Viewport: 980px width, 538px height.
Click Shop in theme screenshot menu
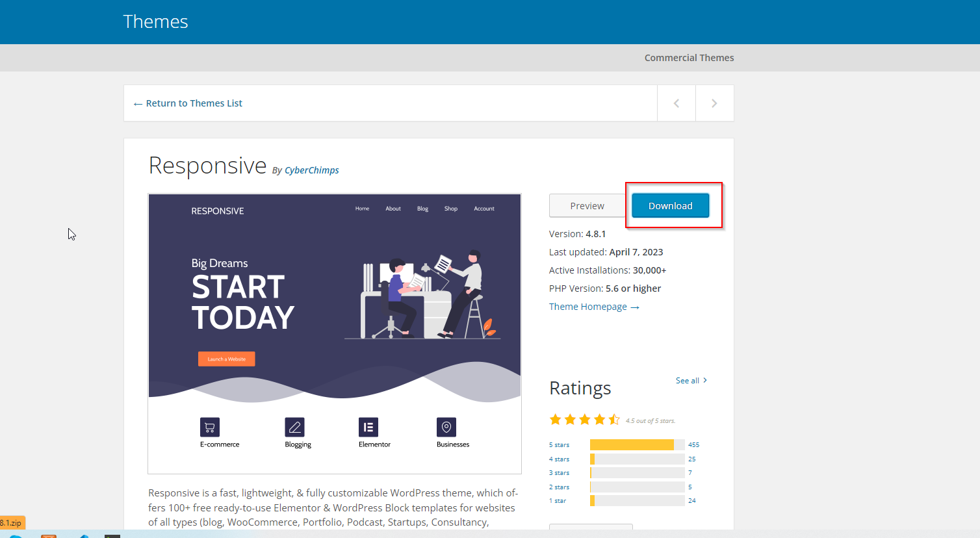[451, 209]
